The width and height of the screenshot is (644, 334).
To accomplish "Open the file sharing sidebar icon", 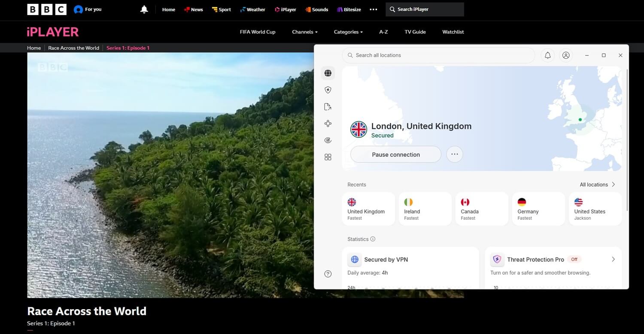I will pyautogui.click(x=328, y=107).
